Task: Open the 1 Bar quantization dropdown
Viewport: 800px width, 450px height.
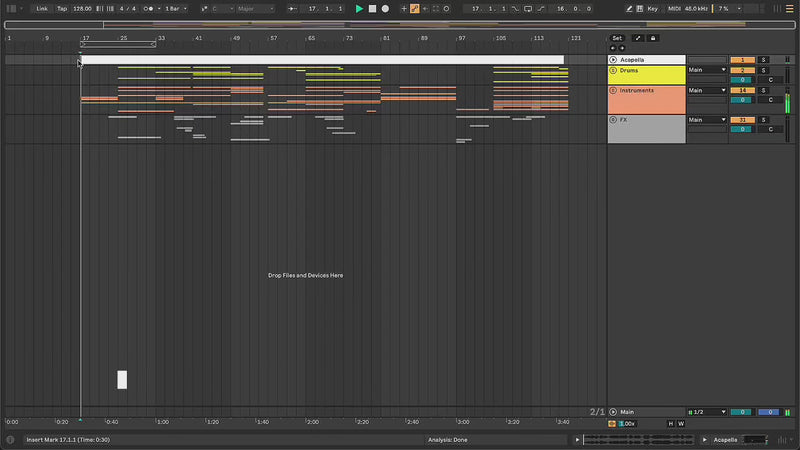Action: [175, 8]
